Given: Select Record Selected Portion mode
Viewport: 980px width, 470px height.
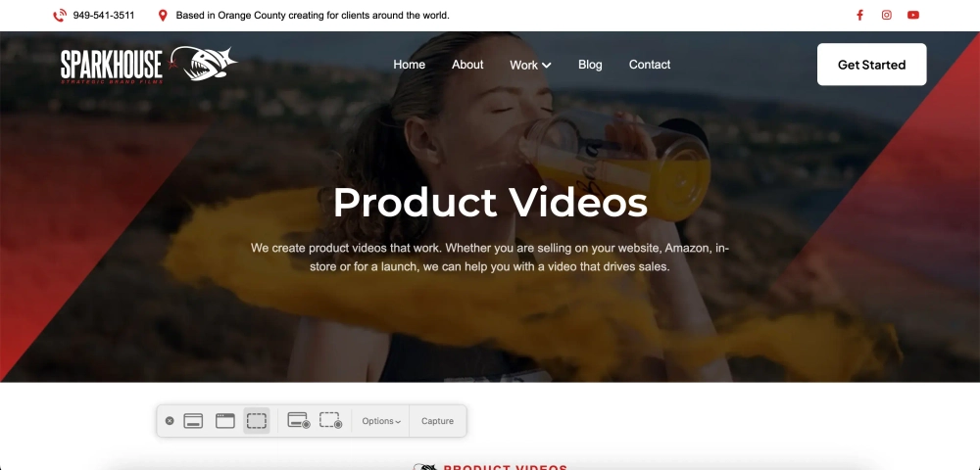Looking at the screenshot, I should point(330,421).
